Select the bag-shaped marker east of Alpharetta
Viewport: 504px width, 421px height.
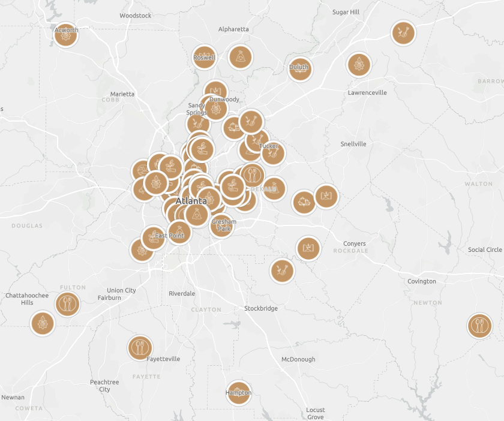click(x=240, y=56)
